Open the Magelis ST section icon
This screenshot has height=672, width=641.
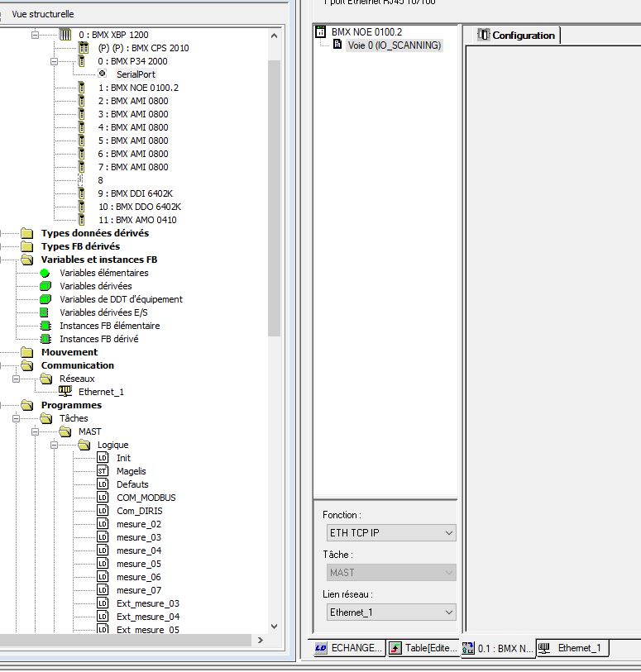(103, 471)
